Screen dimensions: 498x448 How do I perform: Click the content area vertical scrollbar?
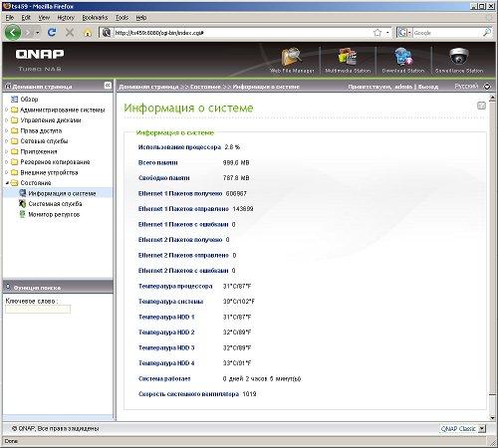492,257
